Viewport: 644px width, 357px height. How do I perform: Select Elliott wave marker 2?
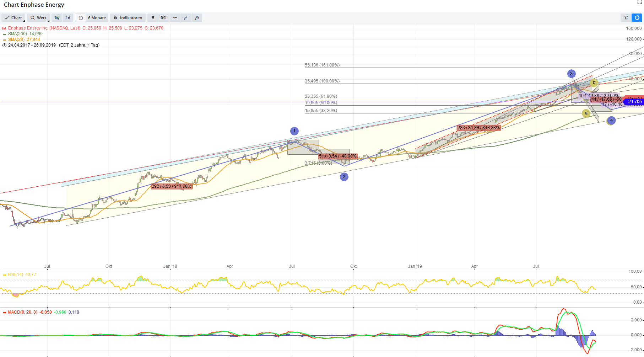pos(344,177)
